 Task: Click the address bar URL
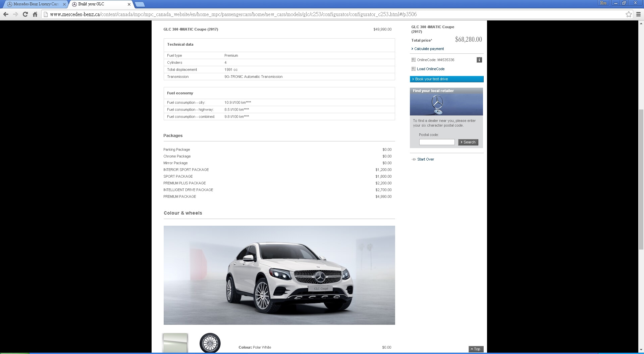(x=233, y=14)
